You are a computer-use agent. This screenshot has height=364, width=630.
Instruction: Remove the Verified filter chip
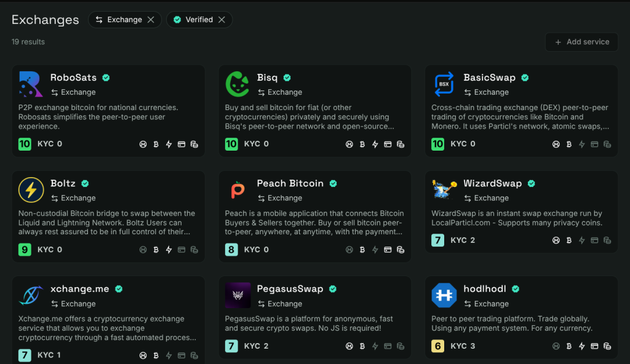221,20
